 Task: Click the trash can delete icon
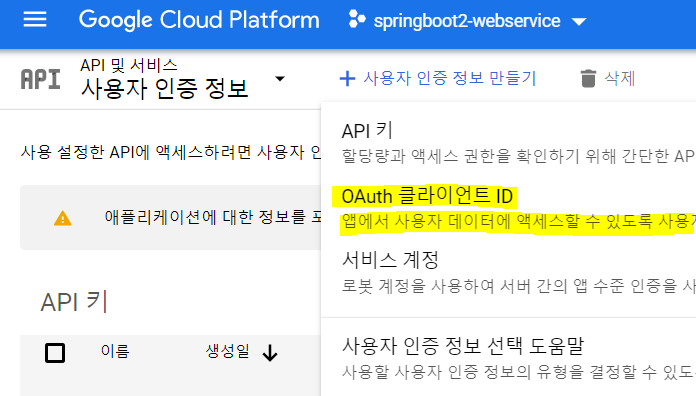(x=588, y=79)
